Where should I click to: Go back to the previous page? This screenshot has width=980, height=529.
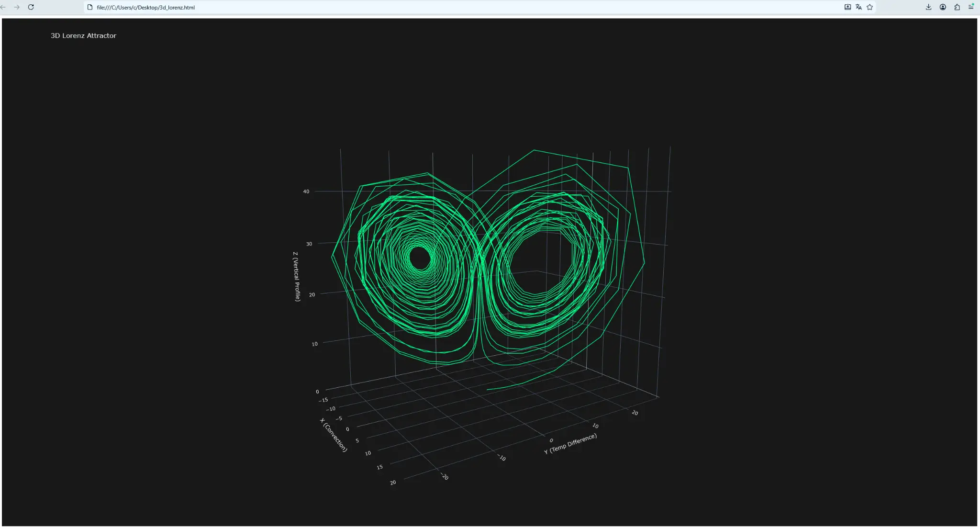point(3,7)
